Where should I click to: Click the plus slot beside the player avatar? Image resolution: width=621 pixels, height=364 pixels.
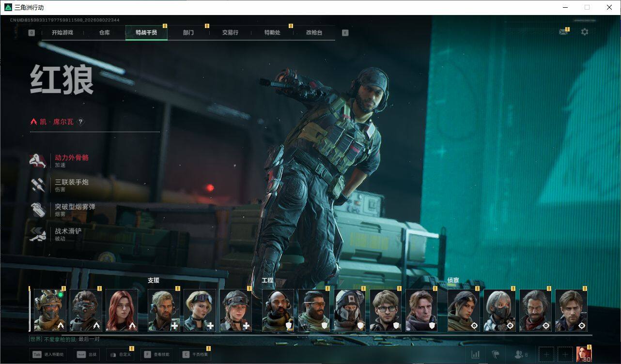[x=565, y=355]
